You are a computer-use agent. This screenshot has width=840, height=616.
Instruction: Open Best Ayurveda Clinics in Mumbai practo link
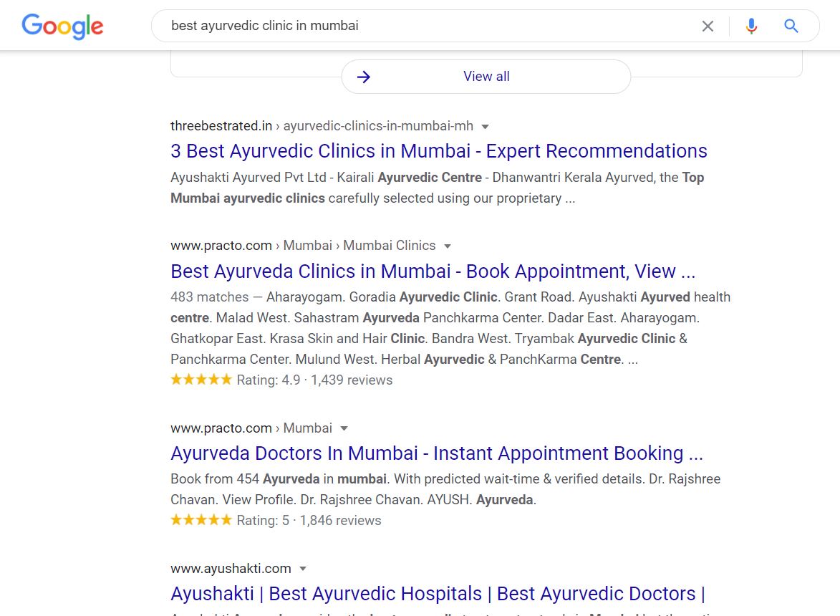coord(433,271)
